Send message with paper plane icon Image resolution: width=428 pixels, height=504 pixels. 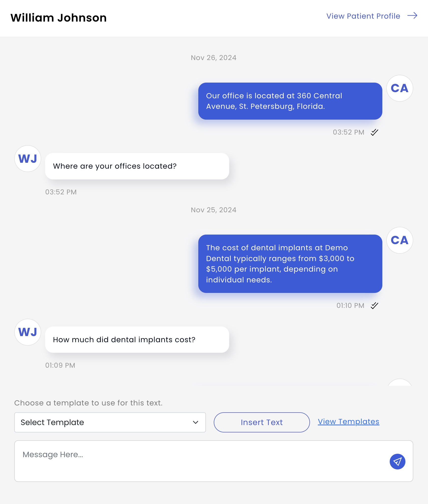coord(397,462)
